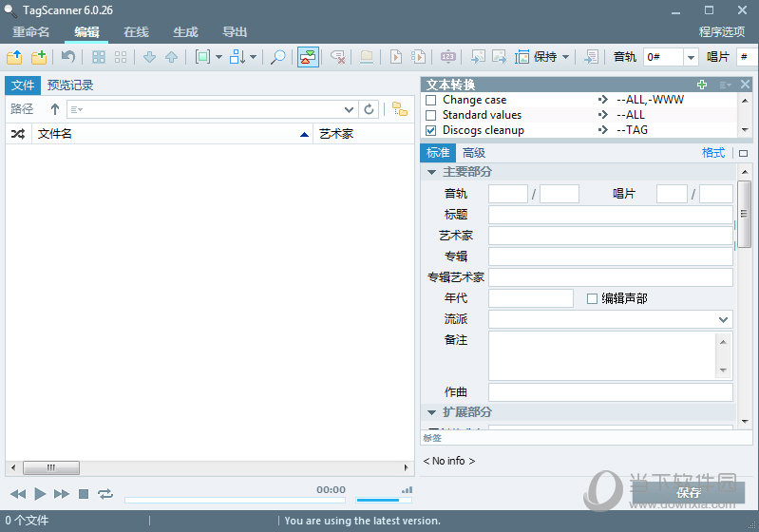Click the magnifier search icon
Viewport: 759px width, 532px height.
(277, 57)
